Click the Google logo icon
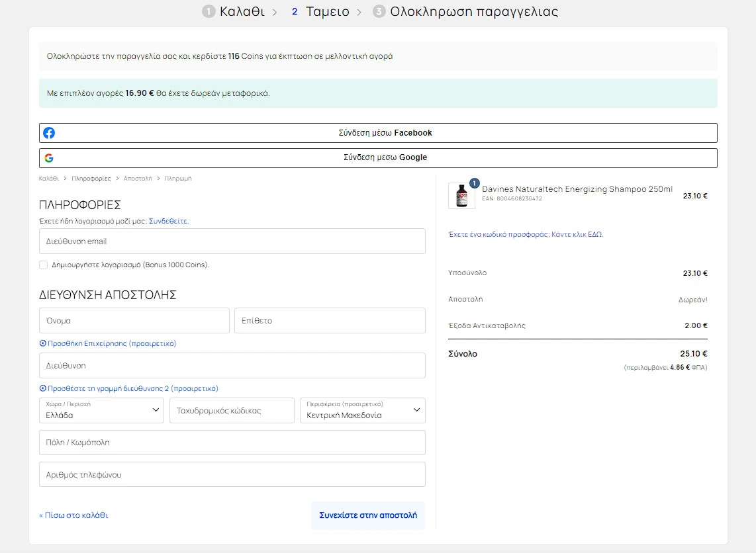 click(x=49, y=158)
